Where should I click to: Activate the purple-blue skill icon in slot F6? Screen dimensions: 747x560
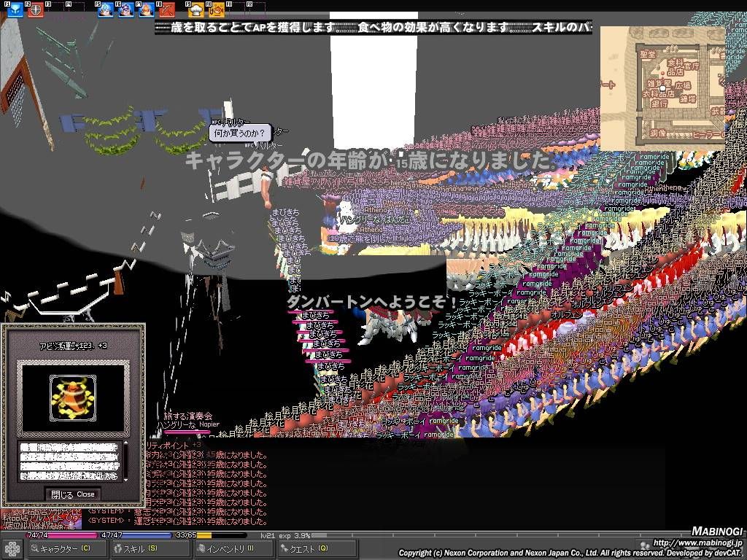click(125, 9)
